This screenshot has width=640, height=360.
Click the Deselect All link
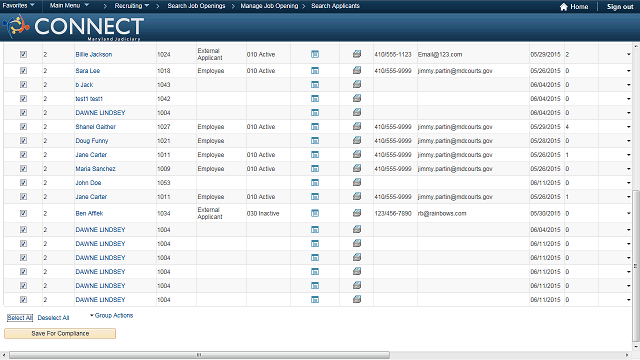pos(53,318)
